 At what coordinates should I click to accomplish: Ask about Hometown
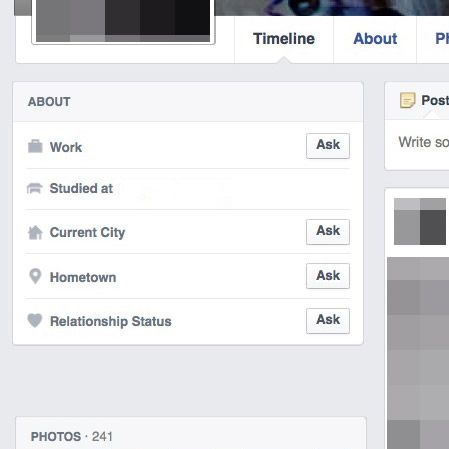point(328,276)
